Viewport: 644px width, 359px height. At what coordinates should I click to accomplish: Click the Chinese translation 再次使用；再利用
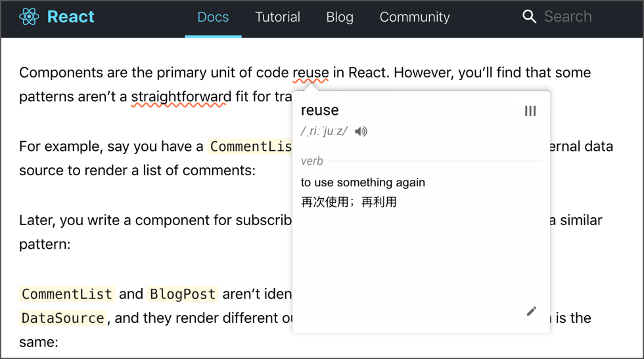[349, 202]
